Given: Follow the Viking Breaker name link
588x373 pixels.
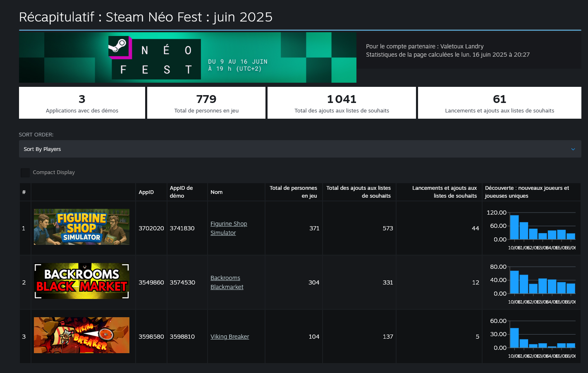Looking at the screenshot, I should (x=229, y=337).
